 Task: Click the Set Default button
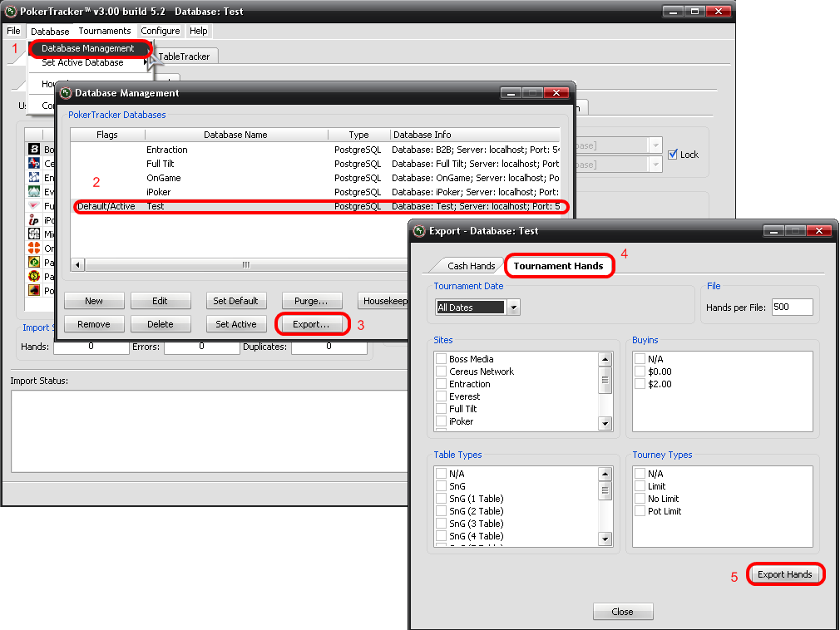click(235, 301)
